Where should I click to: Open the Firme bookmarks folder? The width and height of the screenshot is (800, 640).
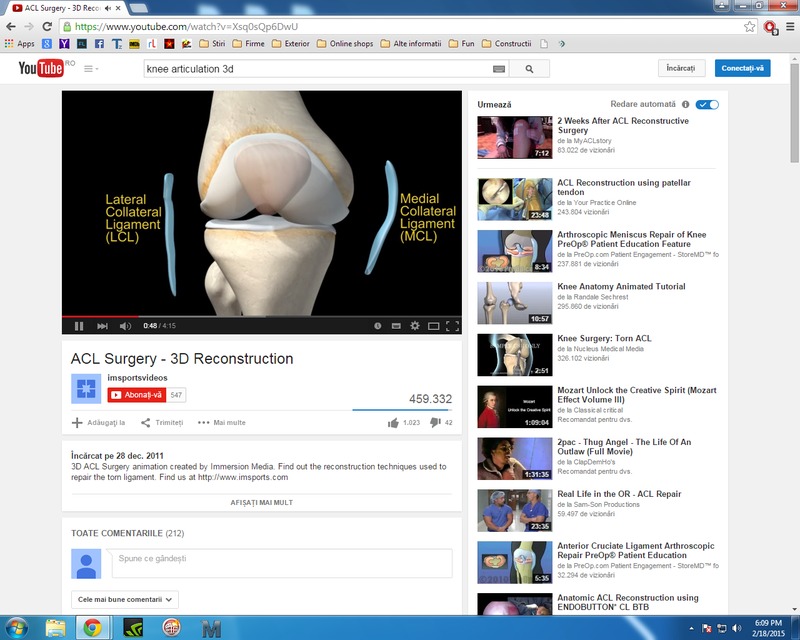(248, 44)
